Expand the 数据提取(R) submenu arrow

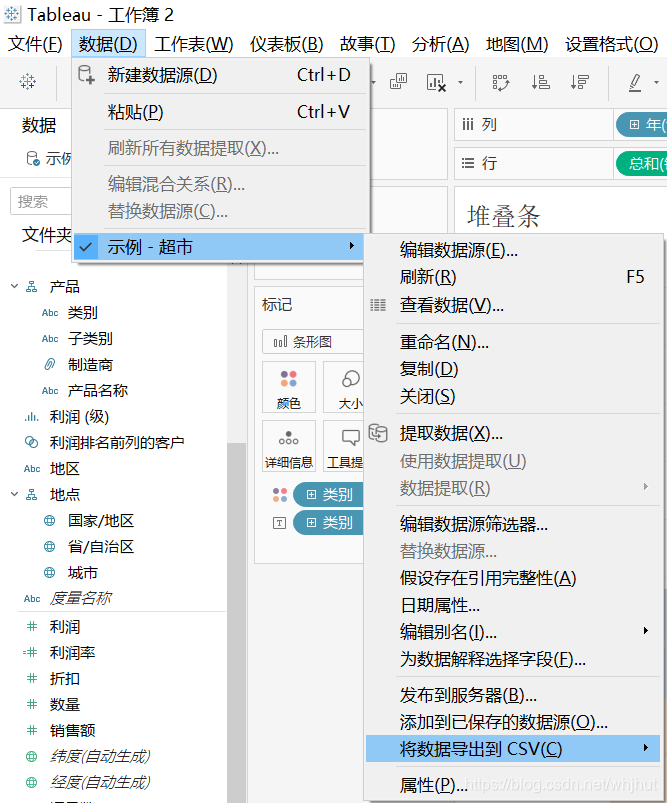pyautogui.click(x=646, y=487)
